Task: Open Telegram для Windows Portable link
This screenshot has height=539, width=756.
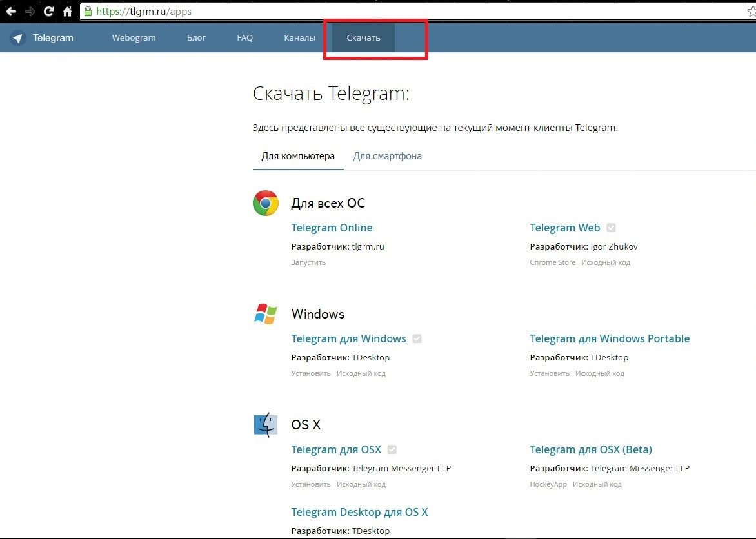Action: (610, 338)
